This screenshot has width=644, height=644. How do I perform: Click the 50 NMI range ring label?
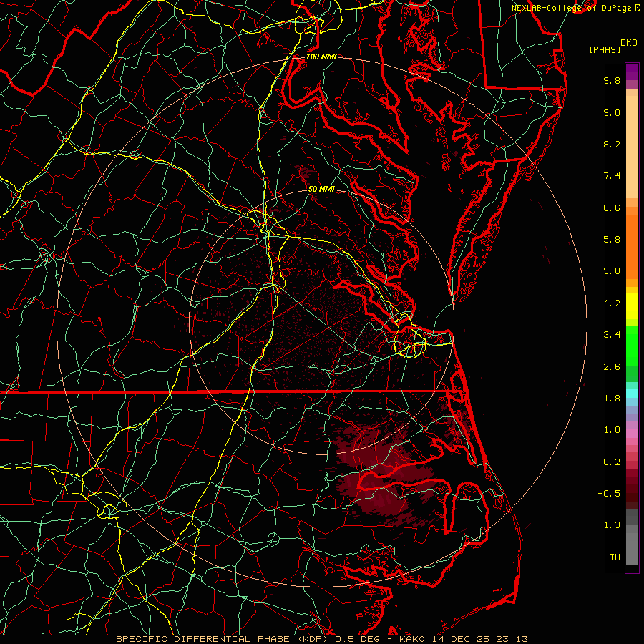click(321, 189)
